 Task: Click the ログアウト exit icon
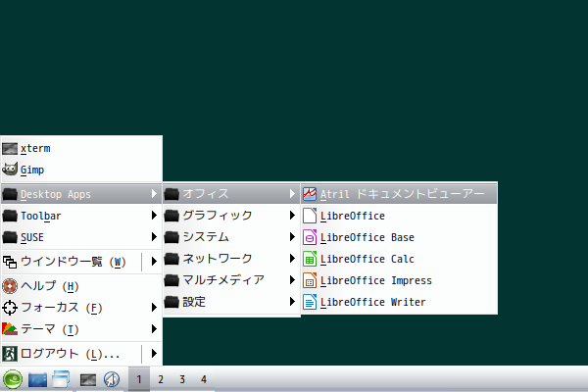click(x=10, y=354)
